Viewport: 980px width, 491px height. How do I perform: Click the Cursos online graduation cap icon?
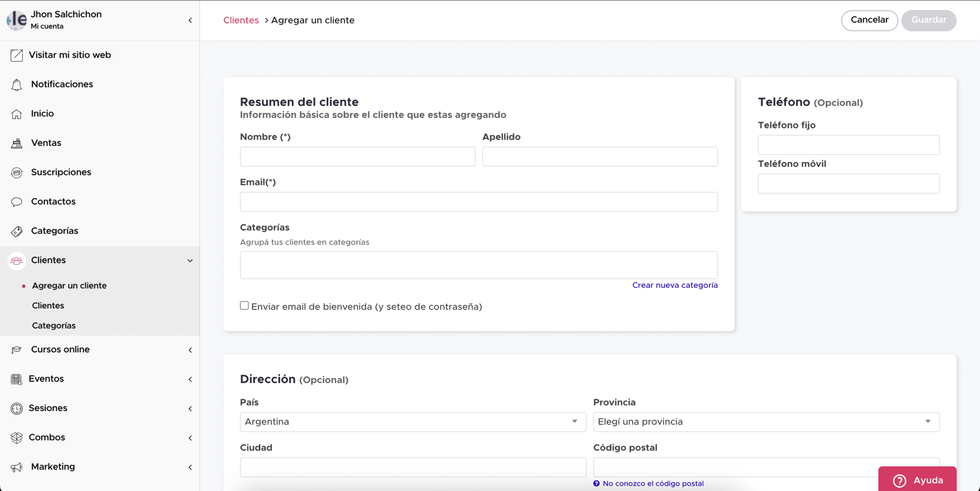(x=16, y=350)
